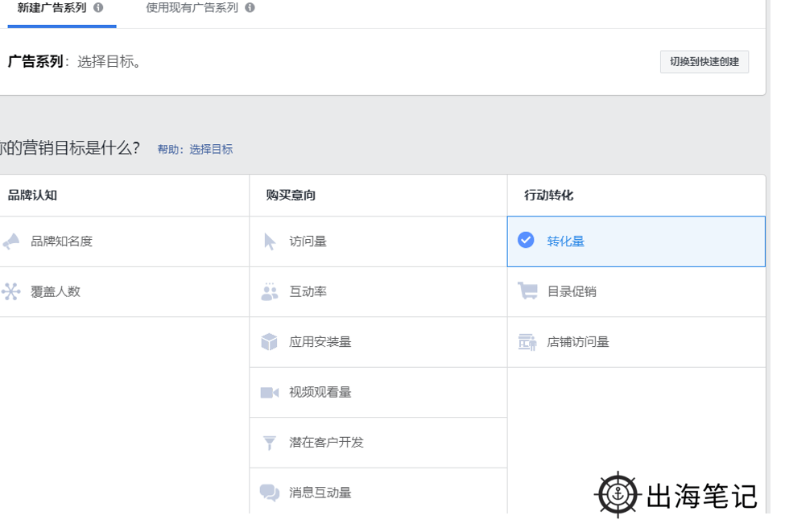Screen dimensions: 785x532
Task: Select the 目录促销 shopping cart icon
Action: coord(527,291)
